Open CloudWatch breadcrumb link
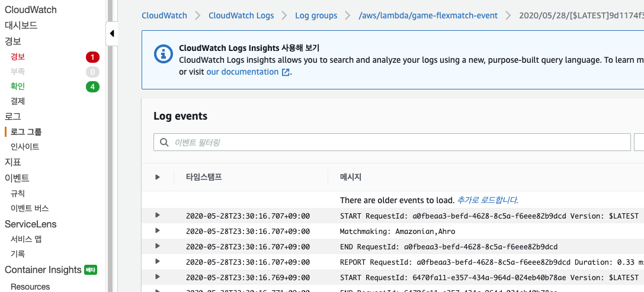 pos(164,15)
